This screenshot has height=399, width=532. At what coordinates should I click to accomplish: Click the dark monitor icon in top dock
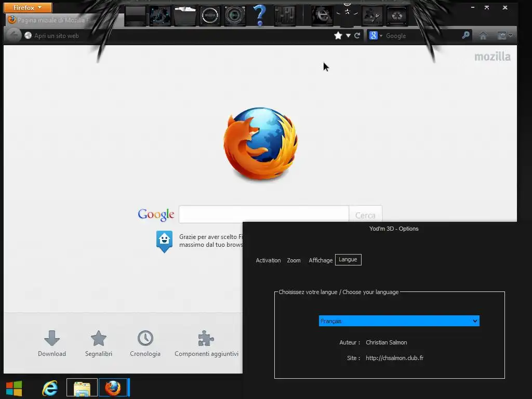(x=136, y=16)
